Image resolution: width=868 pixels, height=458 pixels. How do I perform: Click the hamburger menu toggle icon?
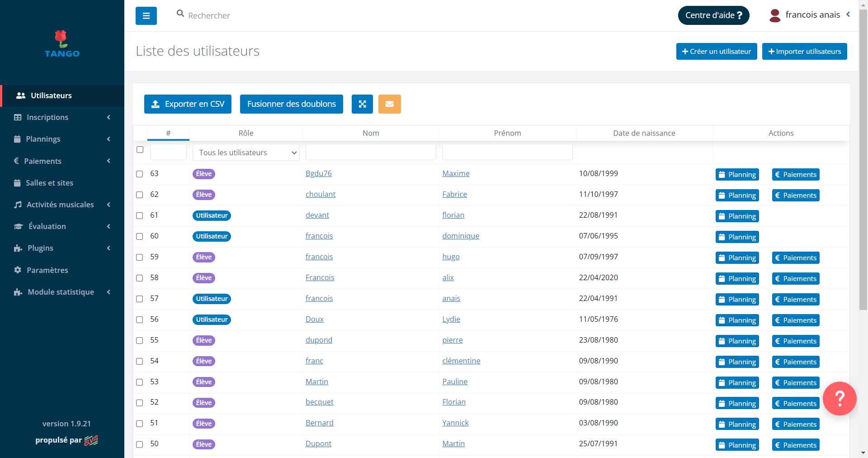[x=146, y=16]
